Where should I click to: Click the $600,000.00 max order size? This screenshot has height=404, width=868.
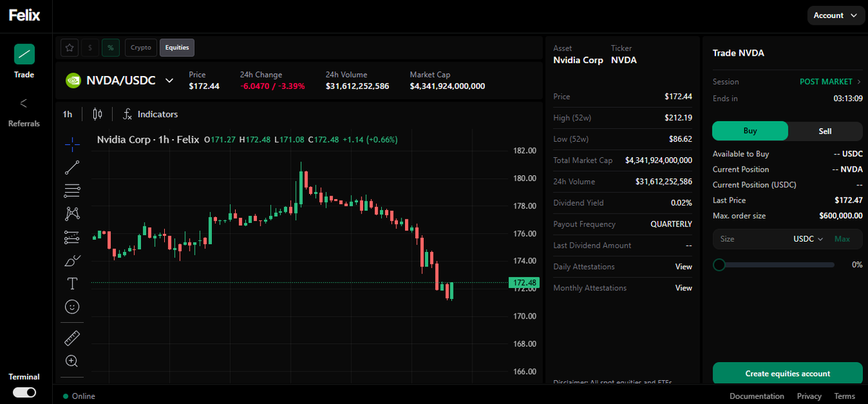point(841,216)
